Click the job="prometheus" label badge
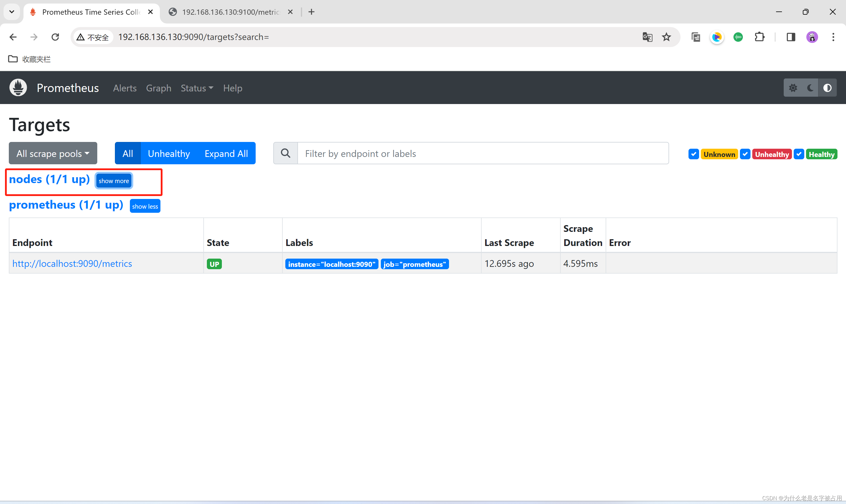 [415, 264]
